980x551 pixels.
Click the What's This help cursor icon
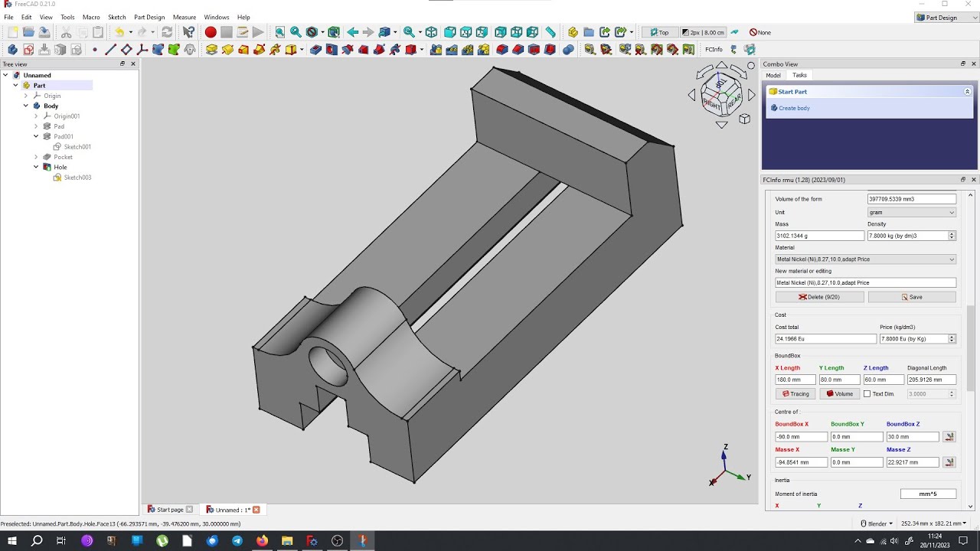coord(188,32)
